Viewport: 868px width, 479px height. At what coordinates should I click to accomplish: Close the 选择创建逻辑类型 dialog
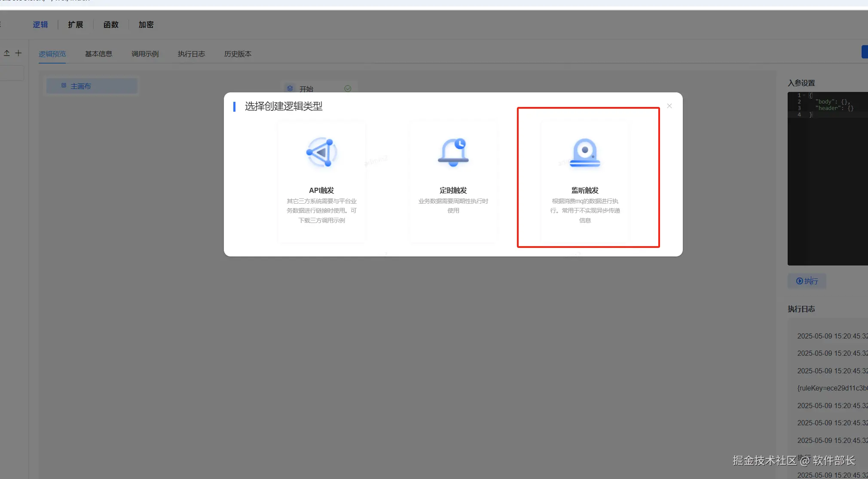pos(669,106)
